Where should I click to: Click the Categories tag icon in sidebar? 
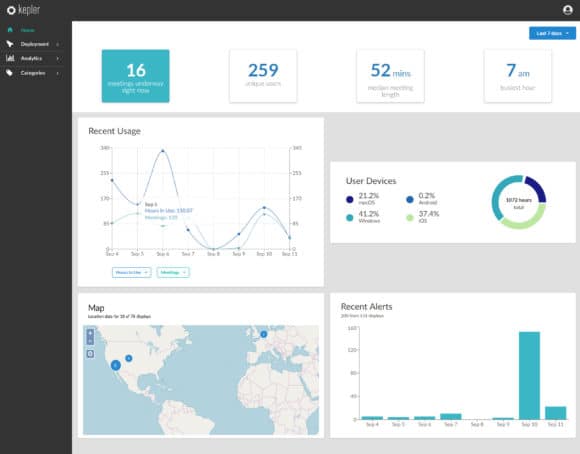[x=10, y=73]
